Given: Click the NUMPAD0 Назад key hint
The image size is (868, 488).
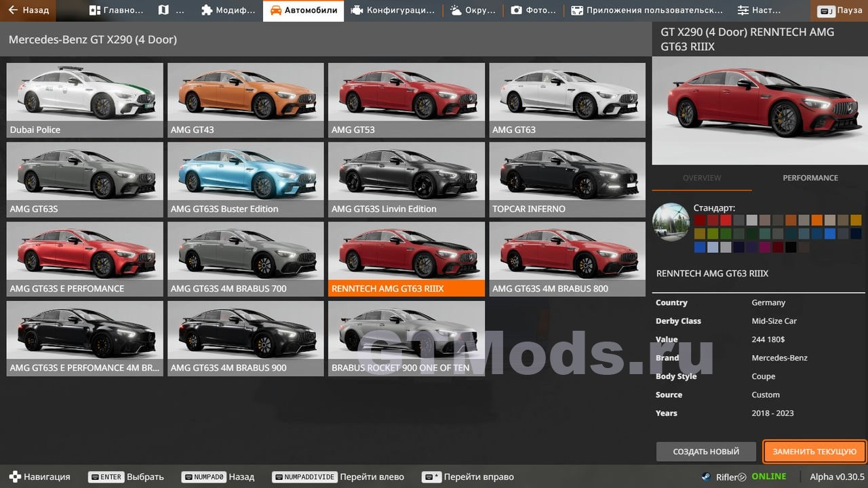Looking at the screenshot, I should pos(218,476).
